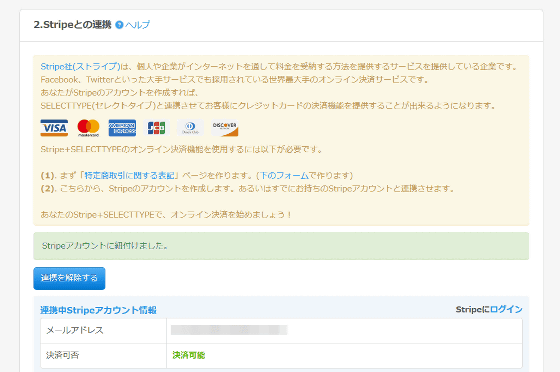Follow the 下のフォーム link
The width and height of the screenshot is (560, 372).
point(284,176)
